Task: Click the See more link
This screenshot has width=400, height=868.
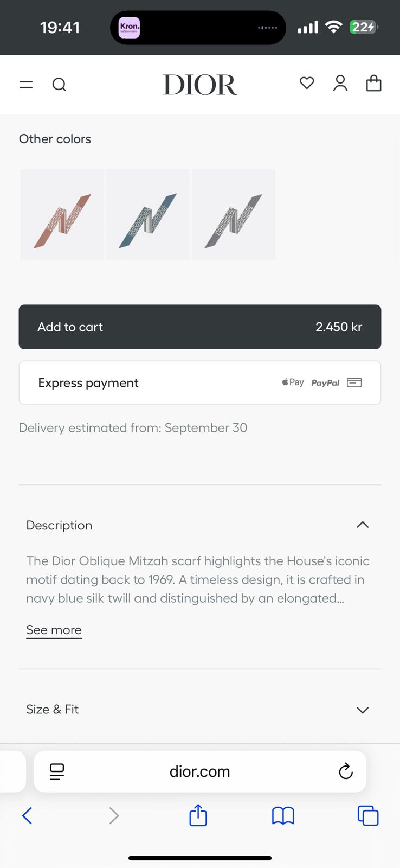Action: coord(54,630)
